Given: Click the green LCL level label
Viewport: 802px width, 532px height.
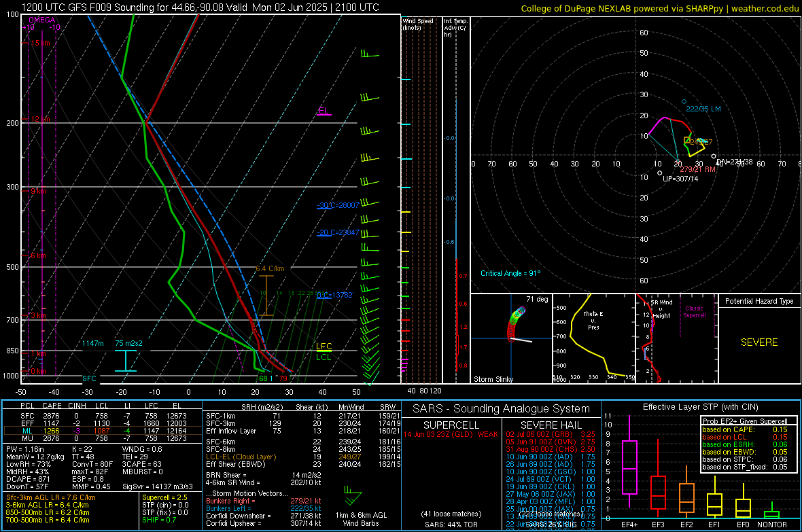Looking at the screenshot, I should (324, 357).
